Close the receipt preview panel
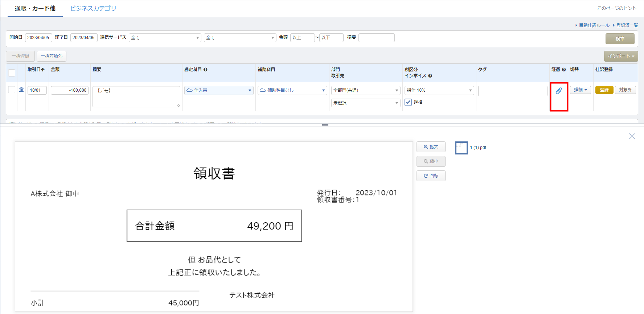The height and width of the screenshot is (314, 644). (632, 136)
